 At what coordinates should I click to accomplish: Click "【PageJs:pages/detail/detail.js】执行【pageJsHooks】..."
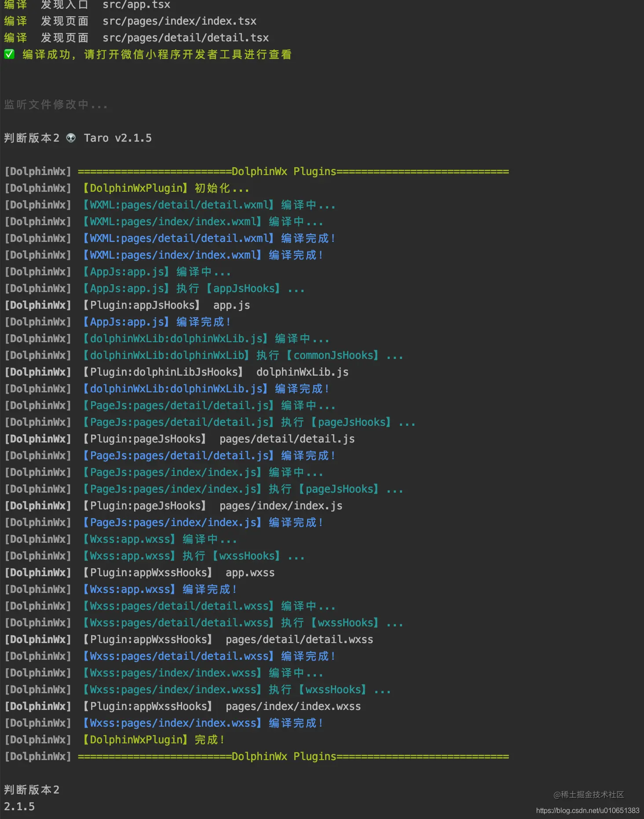coord(249,422)
